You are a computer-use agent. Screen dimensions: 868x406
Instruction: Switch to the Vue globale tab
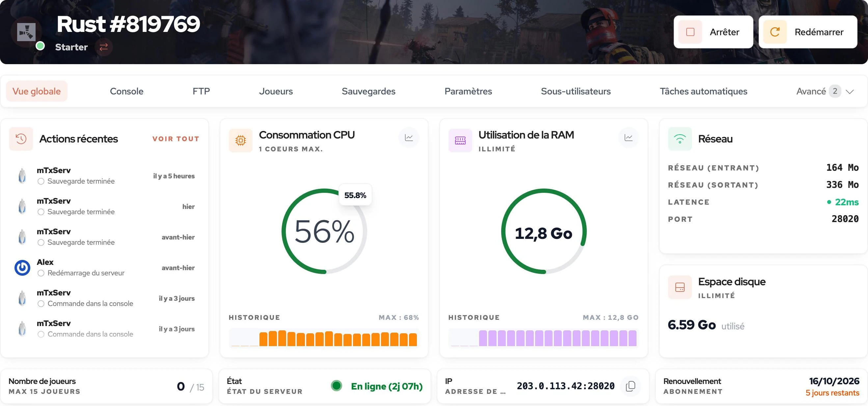click(x=37, y=91)
